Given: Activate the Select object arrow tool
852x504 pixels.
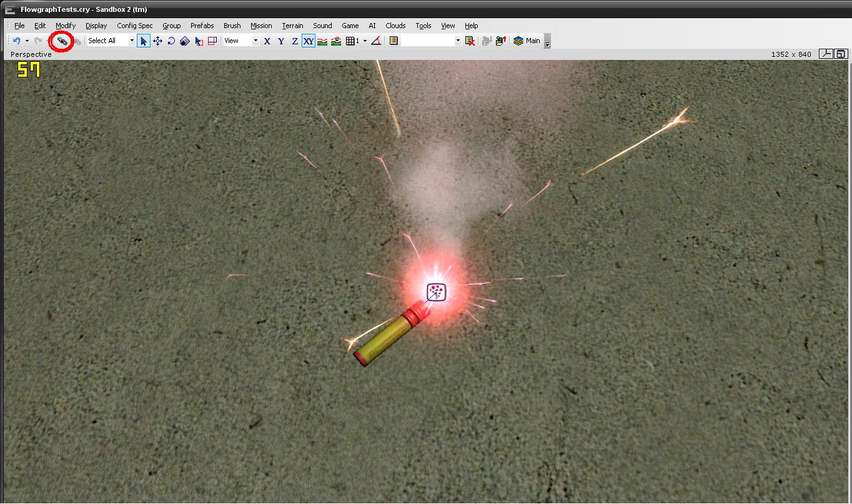Looking at the screenshot, I should pyautogui.click(x=144, y=41).
